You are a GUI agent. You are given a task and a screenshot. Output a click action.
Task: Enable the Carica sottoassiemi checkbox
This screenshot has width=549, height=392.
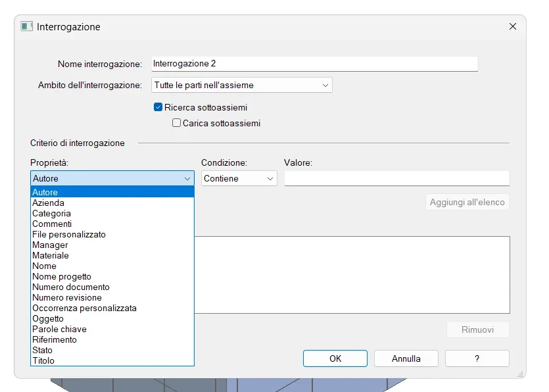click(x=176, y=123)
